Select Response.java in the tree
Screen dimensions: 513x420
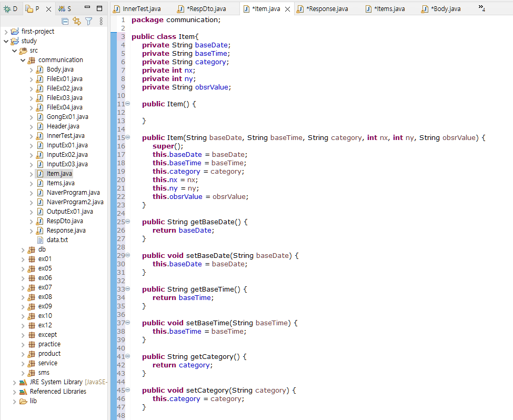tap(66, 231)
